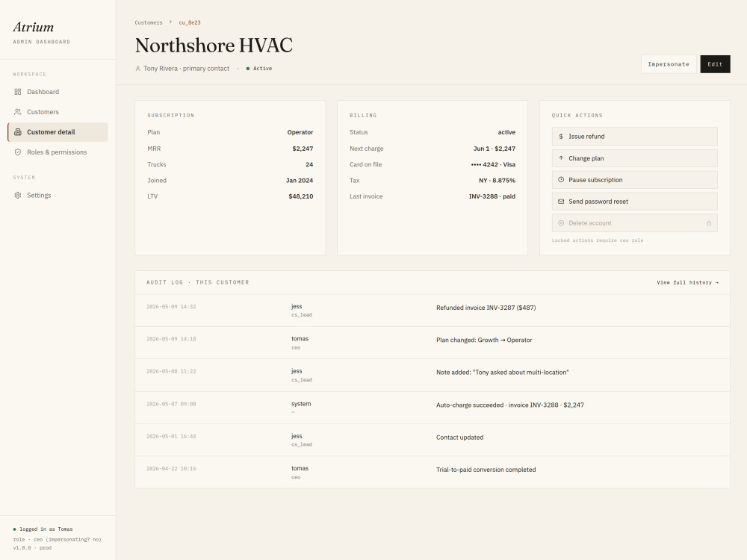The image size is (747, 560).
Task: Click Send password reset
Action: pyautogui.click(x=634, y=202)
